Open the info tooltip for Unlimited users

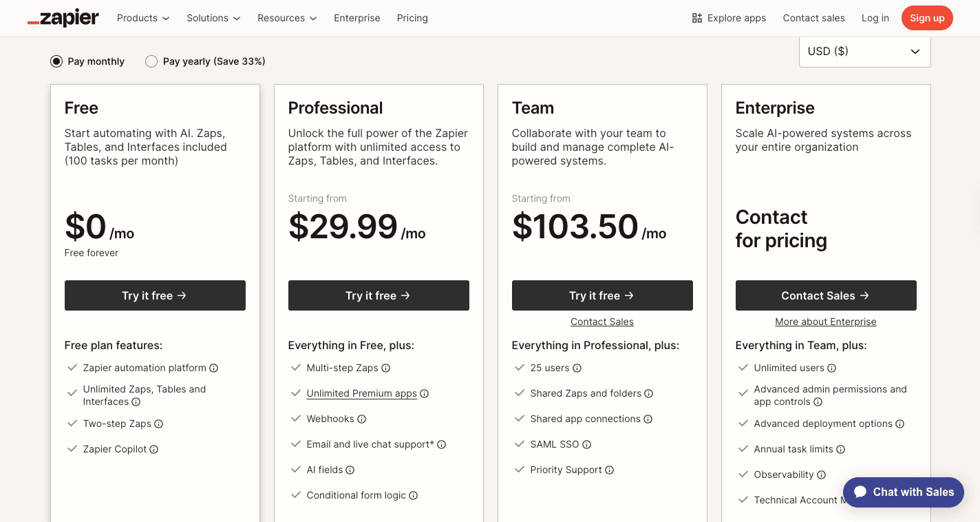(x=833, y=368)
